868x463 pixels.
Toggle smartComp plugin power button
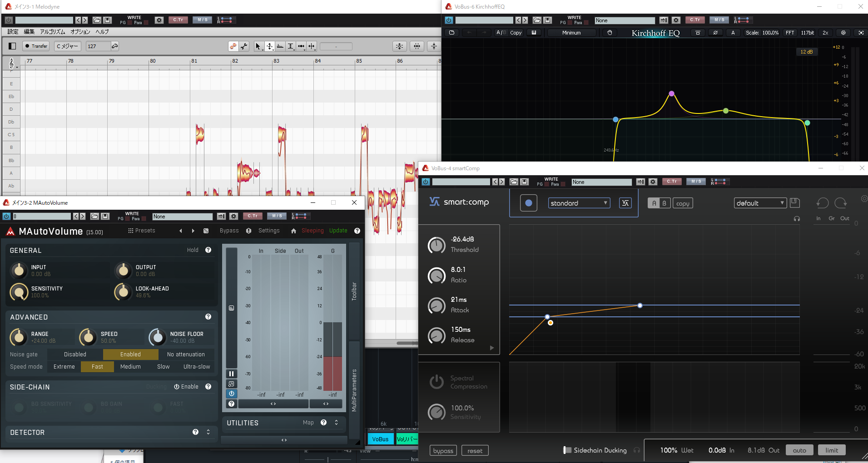click(x=426, y=182)
